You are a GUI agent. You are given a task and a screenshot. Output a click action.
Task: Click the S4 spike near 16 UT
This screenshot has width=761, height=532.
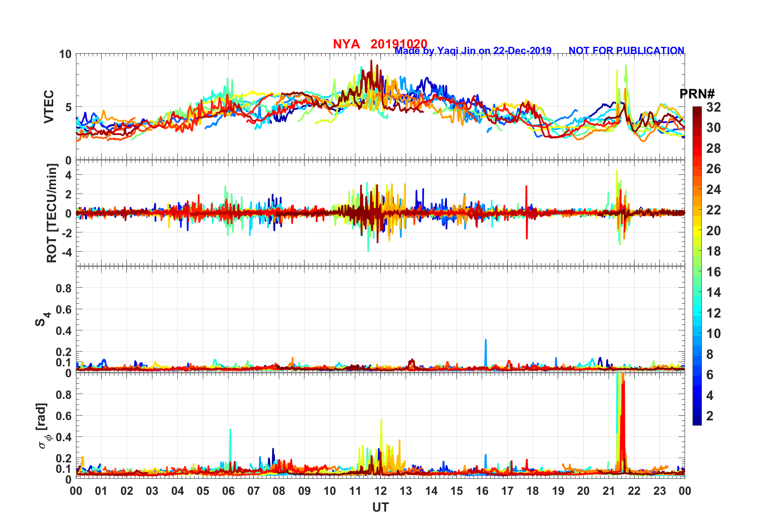click(x=486, y=353)
